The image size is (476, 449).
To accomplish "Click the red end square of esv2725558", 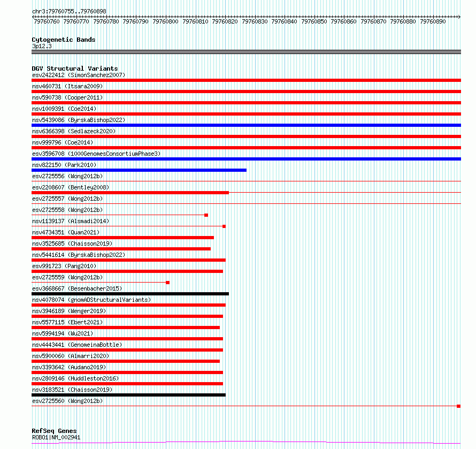I will pyautogui.click(x=206, y=215).
